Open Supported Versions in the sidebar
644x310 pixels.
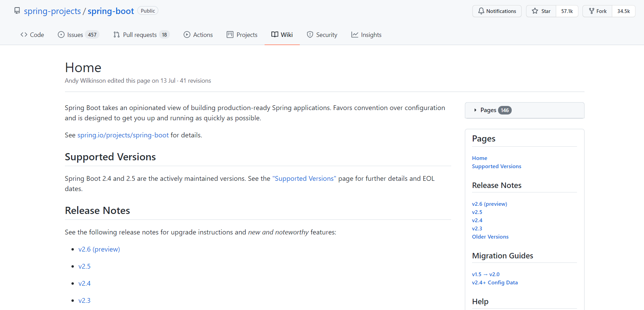coord(497,166)
